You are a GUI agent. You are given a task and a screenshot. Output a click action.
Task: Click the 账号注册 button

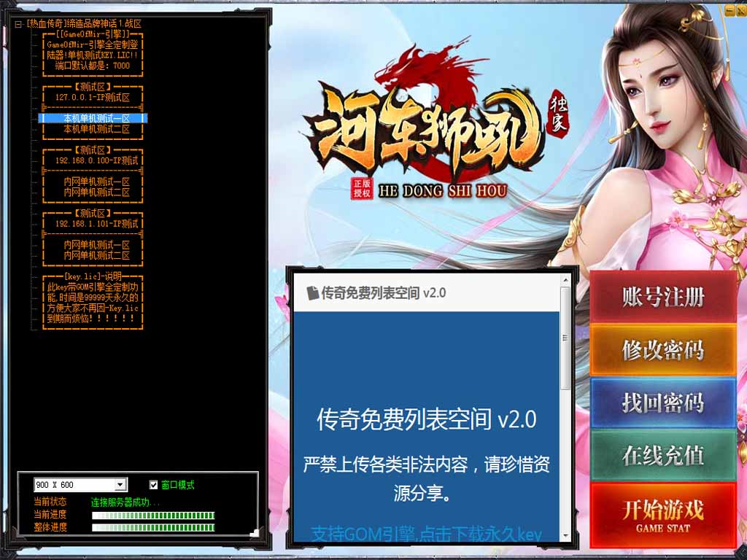coord(662,297)
